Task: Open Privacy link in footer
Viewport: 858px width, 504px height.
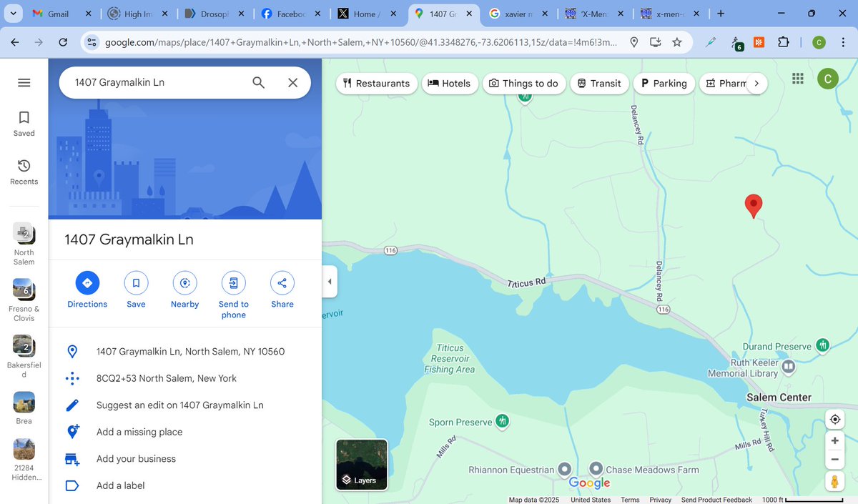Action: pos(660,500)
